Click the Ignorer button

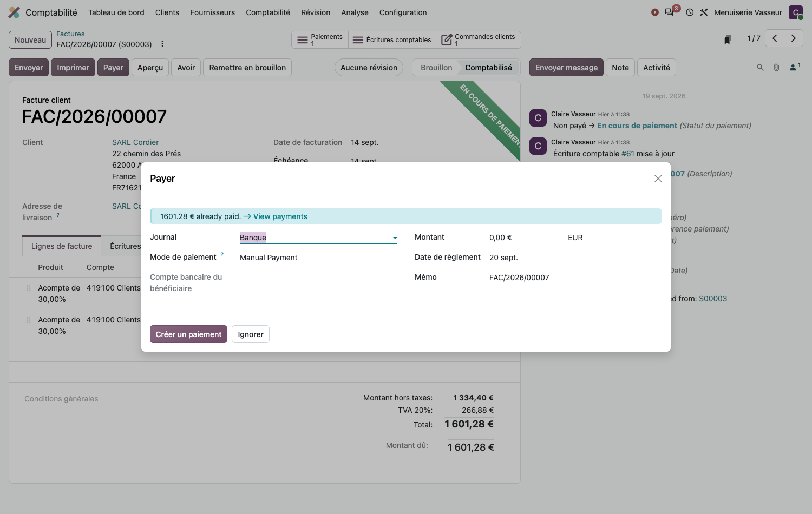[x=251, y=334]
